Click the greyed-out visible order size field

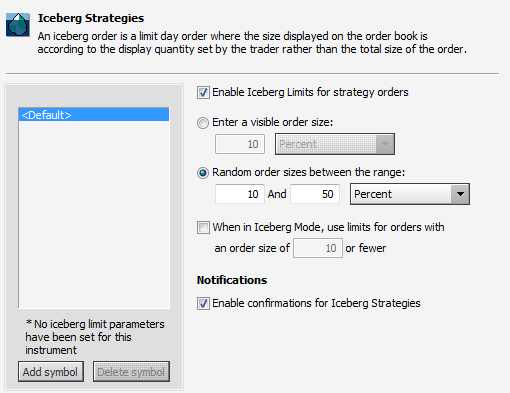(240, 144)
